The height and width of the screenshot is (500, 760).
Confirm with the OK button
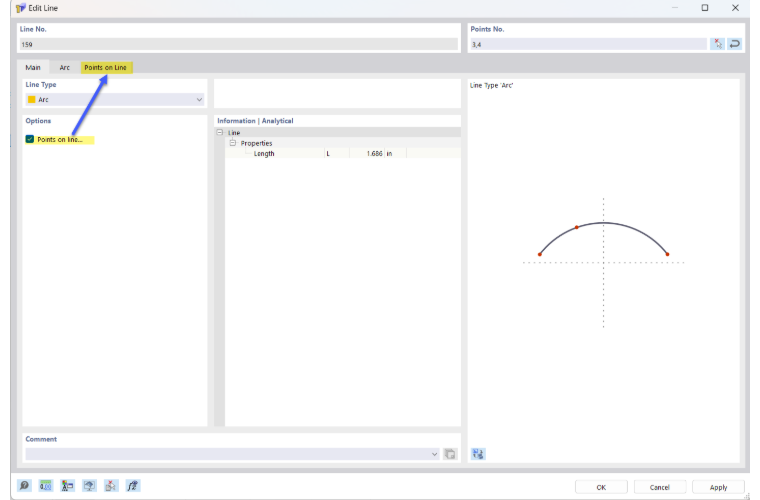pos(601,487)
